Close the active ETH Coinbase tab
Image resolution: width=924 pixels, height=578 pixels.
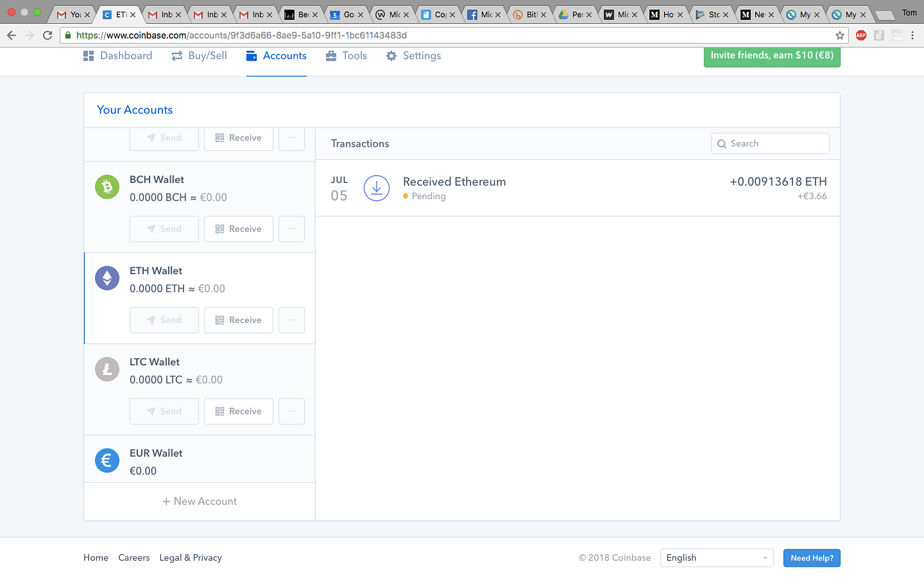(x=133, y=15)
